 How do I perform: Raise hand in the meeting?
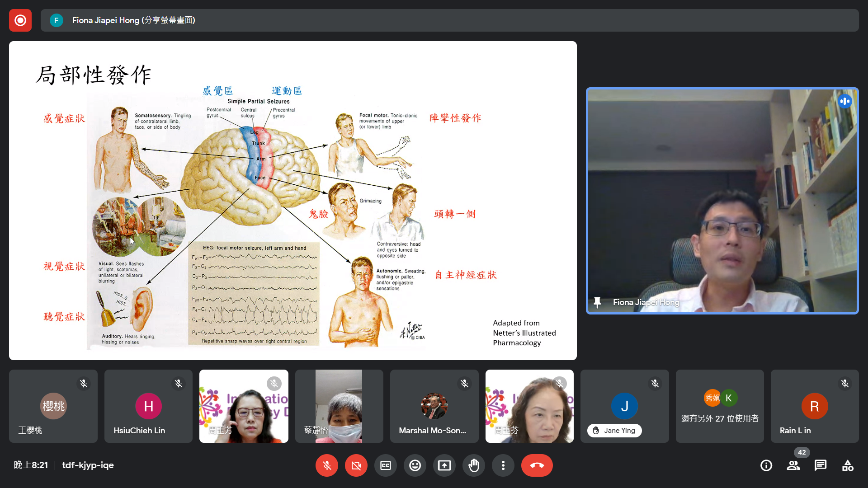pyautogui.click(x=474, y=465)
